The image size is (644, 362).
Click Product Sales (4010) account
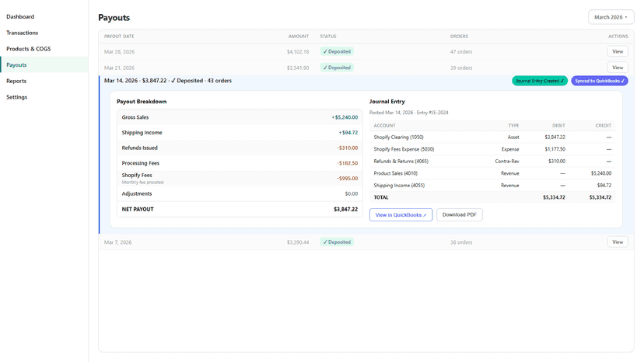(396, 173)
